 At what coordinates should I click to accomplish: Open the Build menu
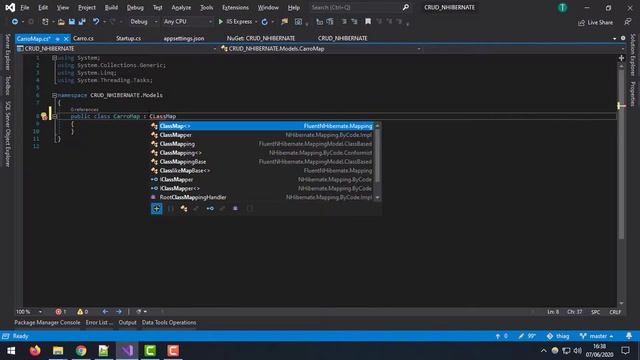pyautogui.click(x=111, y=7)
